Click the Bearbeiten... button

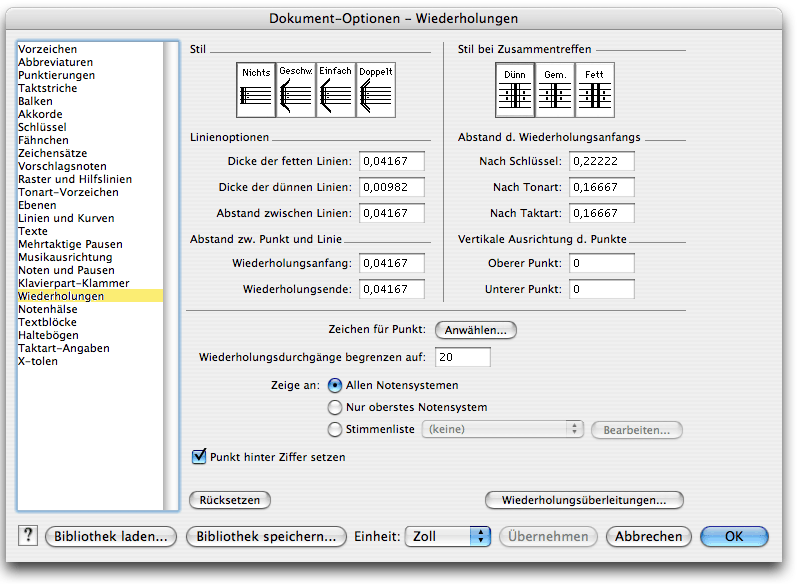click(x=637, y=430)
